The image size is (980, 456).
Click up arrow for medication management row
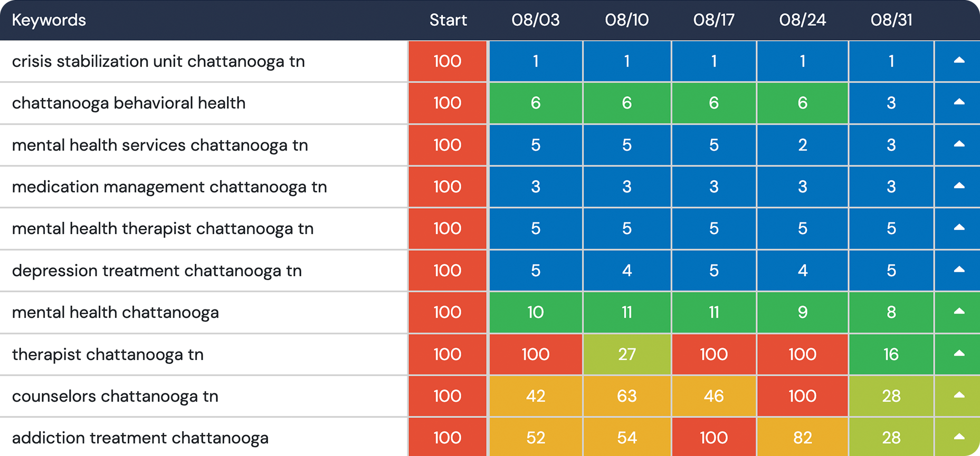959,186
